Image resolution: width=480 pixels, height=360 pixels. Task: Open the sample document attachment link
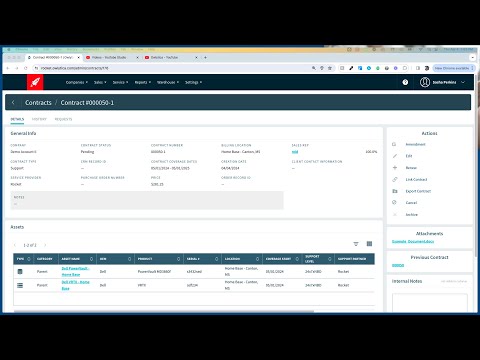[413, 241]
